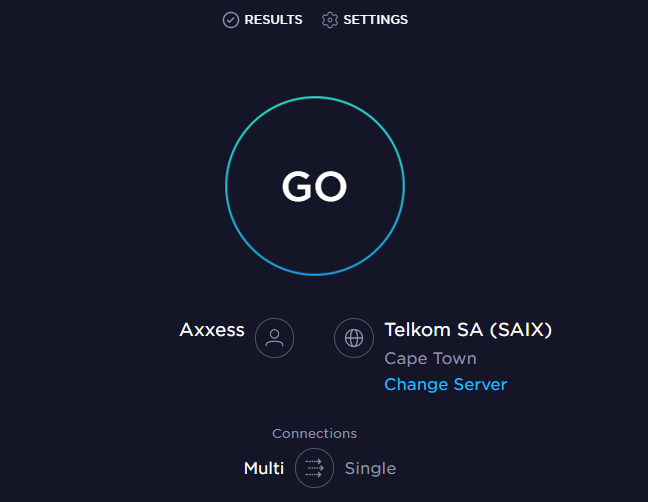Viewport: 648px width, 502px height.
Task: Click the letter O in GO
Action: pyautogui.click(x=331, y=187)
